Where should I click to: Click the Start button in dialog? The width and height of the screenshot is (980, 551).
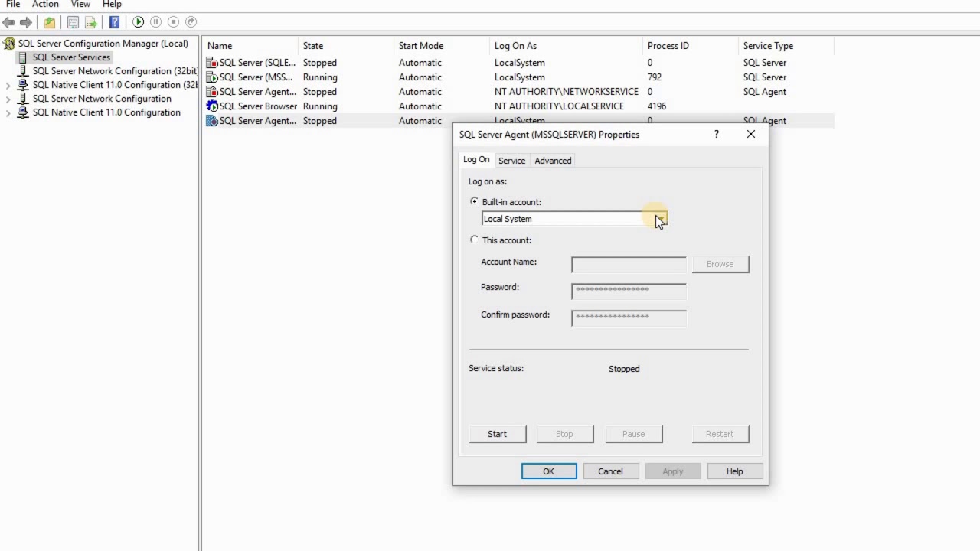pos(497,434)
